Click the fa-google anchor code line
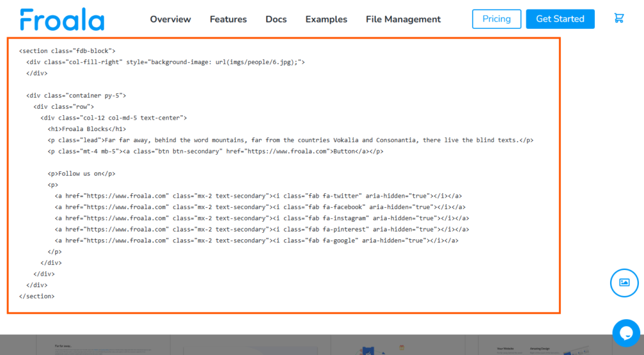The width and height of the screenshot is (644, 355). click(x=257, y=240)
